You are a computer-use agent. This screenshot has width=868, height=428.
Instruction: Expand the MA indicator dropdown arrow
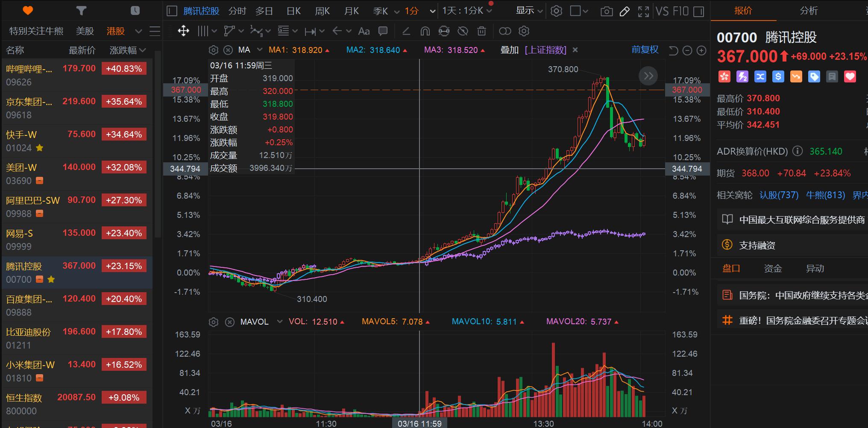(x=260, y=50)
